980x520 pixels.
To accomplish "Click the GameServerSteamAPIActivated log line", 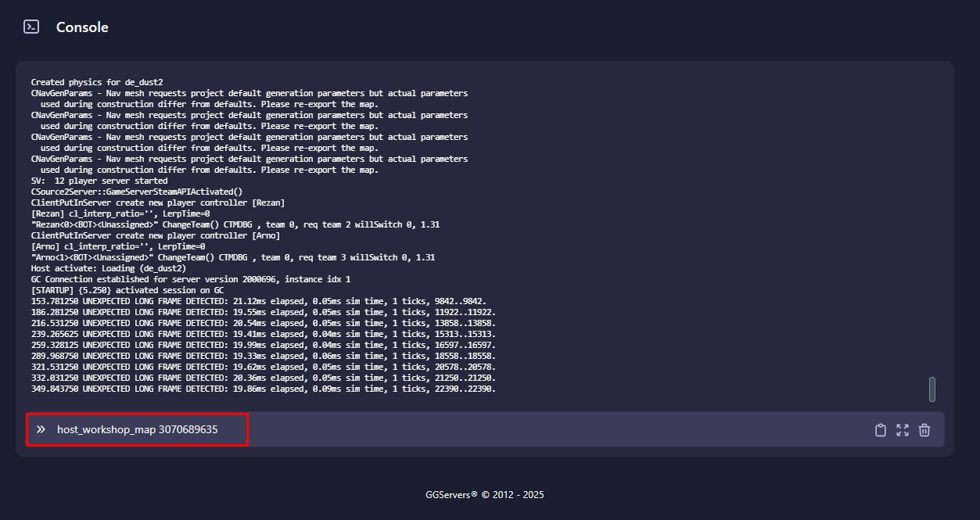I will 137,192.
